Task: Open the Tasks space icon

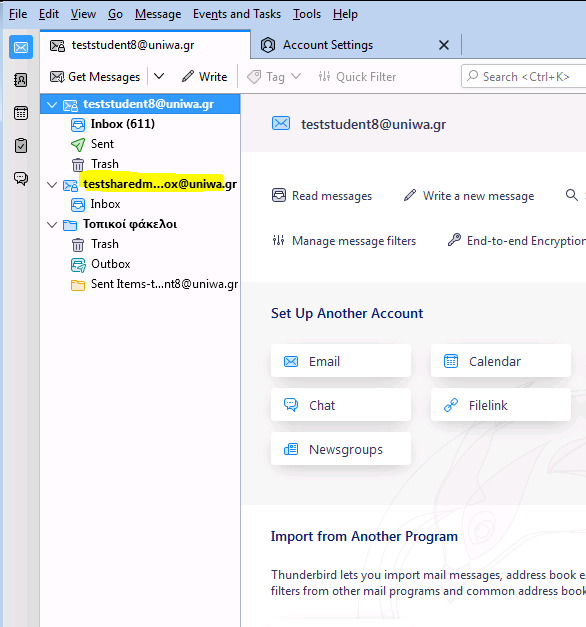Action: click(21, 146)
